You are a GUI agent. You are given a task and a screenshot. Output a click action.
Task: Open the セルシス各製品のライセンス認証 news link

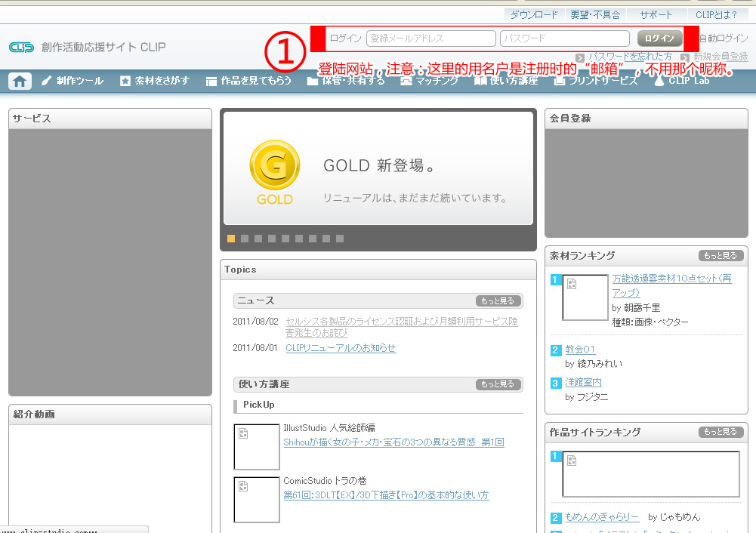(x=401, y=327)
